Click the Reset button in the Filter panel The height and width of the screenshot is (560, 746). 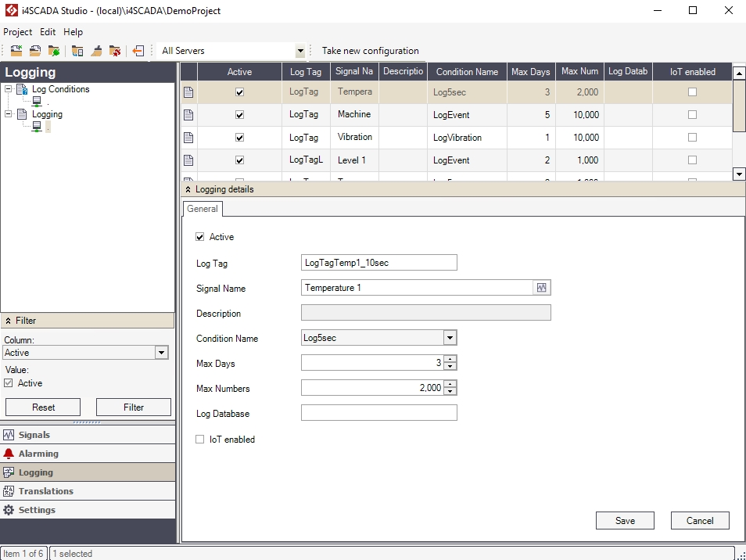[x=42, y=407]
